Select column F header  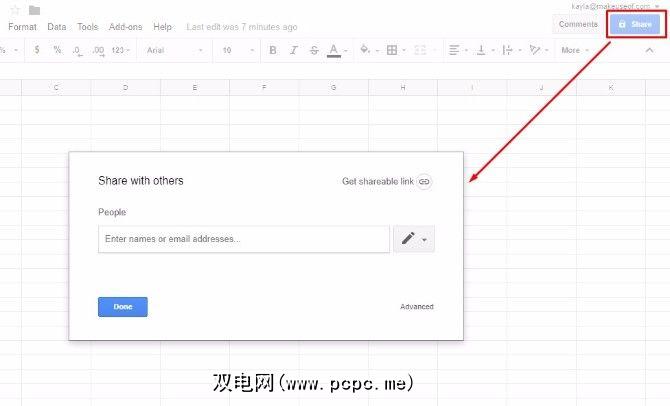click(x=264, y=88)
